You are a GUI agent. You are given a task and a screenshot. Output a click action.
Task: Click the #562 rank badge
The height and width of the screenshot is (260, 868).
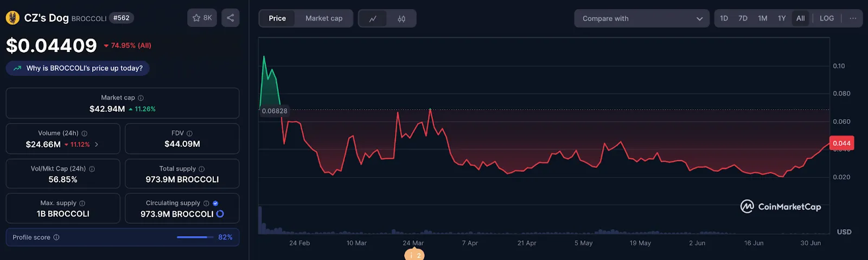point(122,18)
